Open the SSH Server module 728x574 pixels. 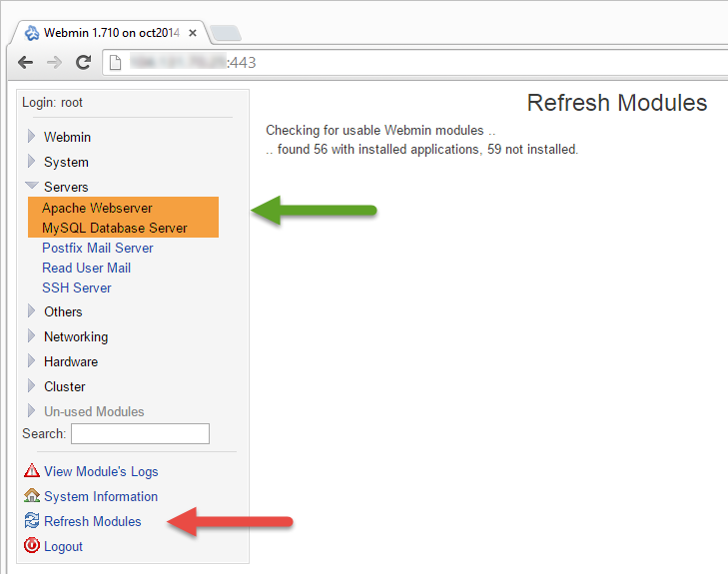(77, 287)
